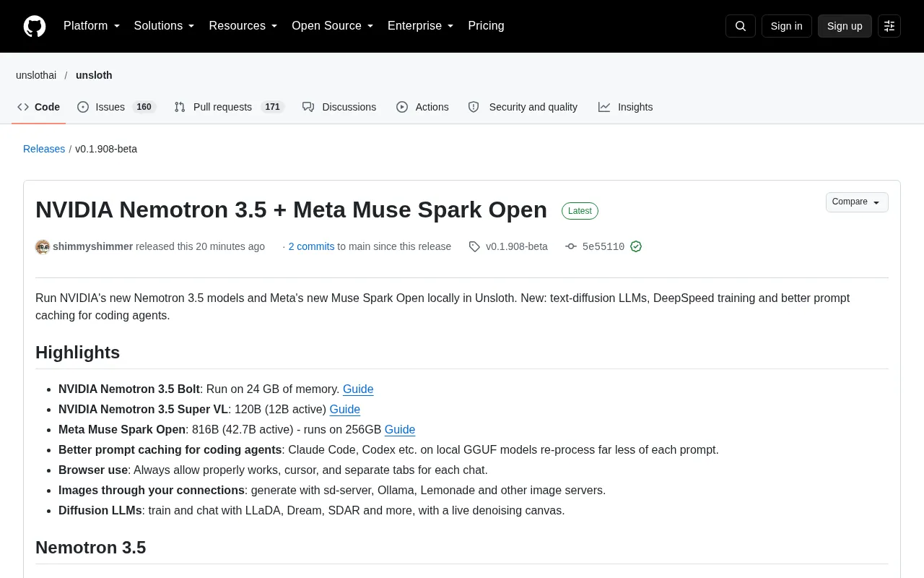Click the Actions play icon

click(402, 107)
